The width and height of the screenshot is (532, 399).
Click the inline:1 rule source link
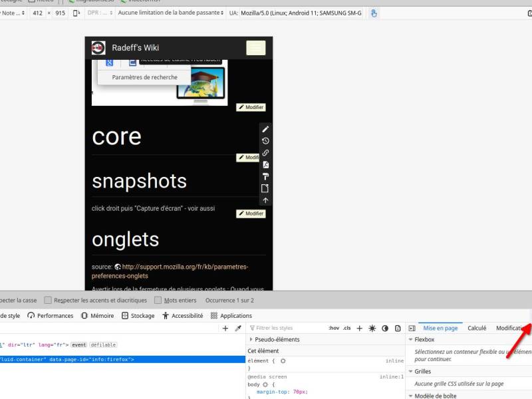click(x=392, y=376)
